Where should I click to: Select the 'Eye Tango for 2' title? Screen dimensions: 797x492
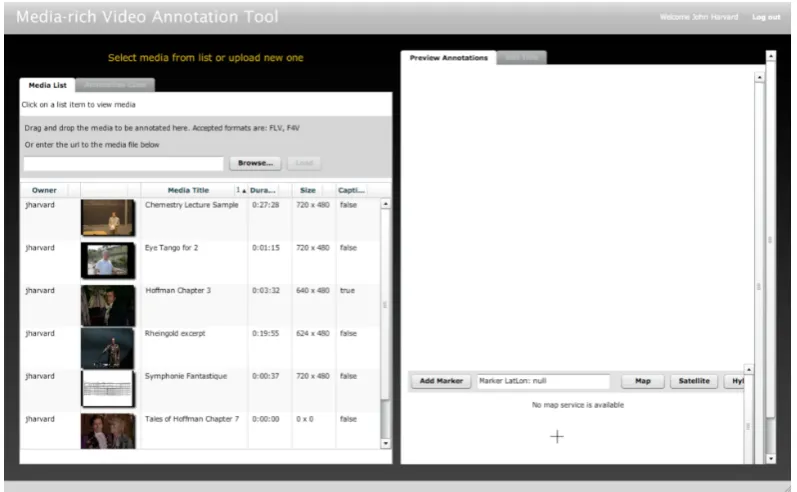point(171,248)
